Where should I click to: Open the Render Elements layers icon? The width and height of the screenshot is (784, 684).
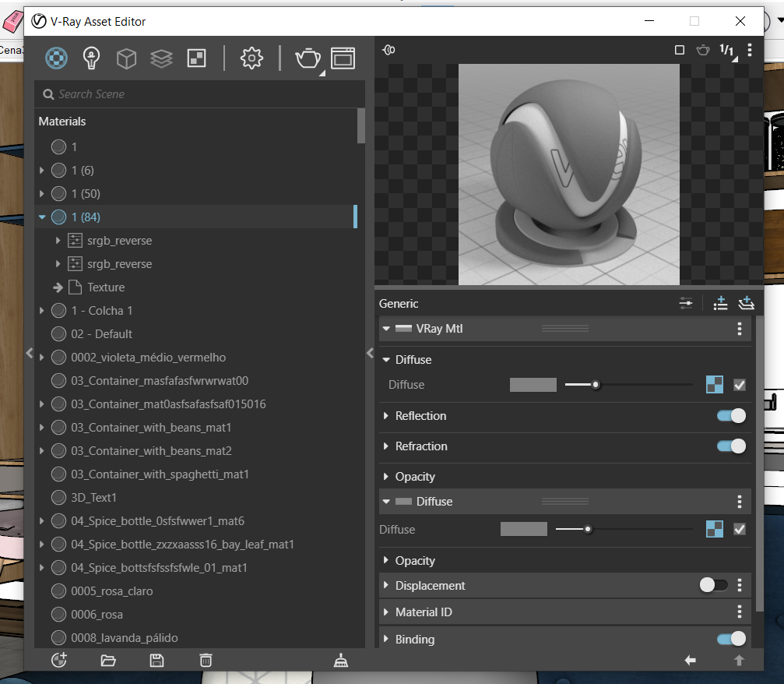[161, 58]
